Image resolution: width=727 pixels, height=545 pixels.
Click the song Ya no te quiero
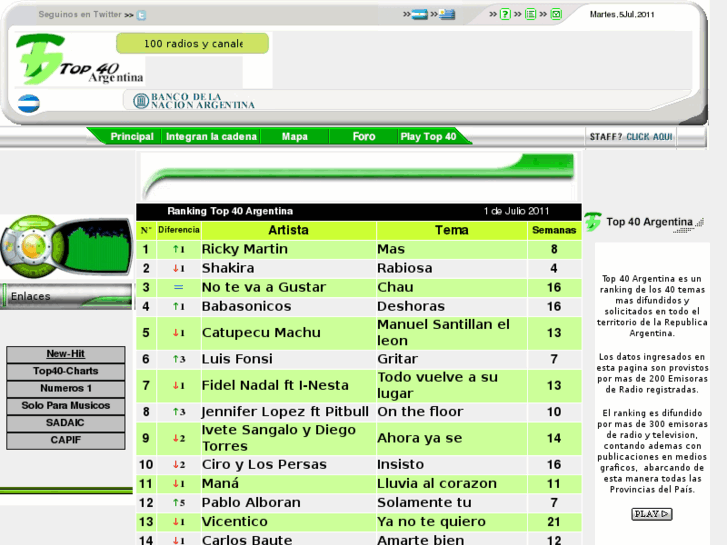click(x=431, y=522)
